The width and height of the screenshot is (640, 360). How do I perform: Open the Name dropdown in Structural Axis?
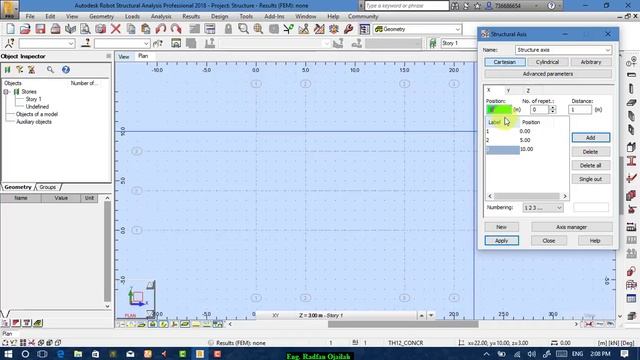pyautogui.click(x=607, y=50)
